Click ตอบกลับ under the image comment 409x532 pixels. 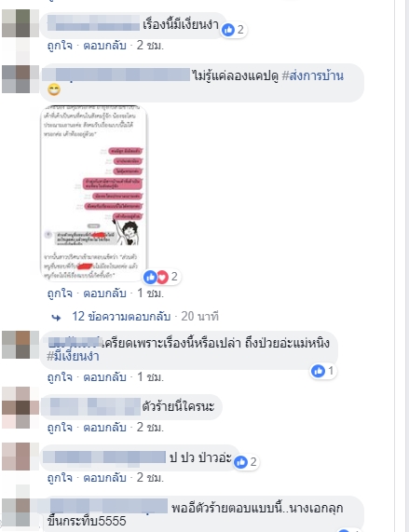104,293
